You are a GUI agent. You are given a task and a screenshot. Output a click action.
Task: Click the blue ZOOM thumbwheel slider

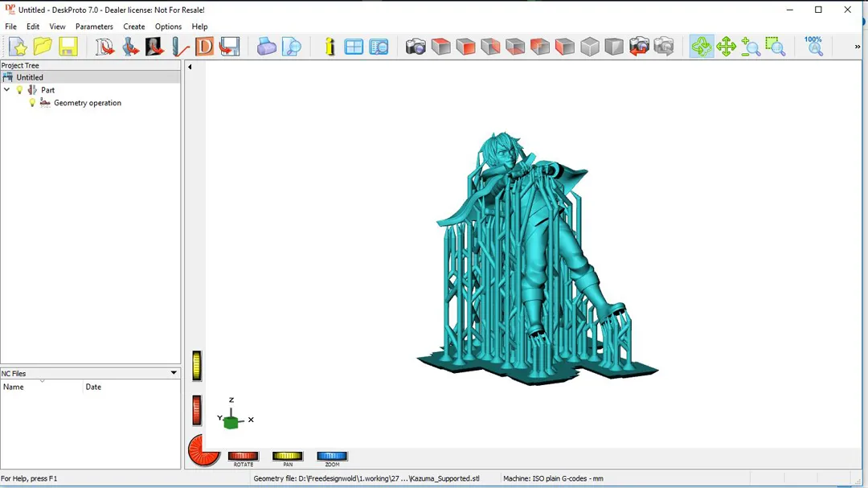(x=332, y=456)
